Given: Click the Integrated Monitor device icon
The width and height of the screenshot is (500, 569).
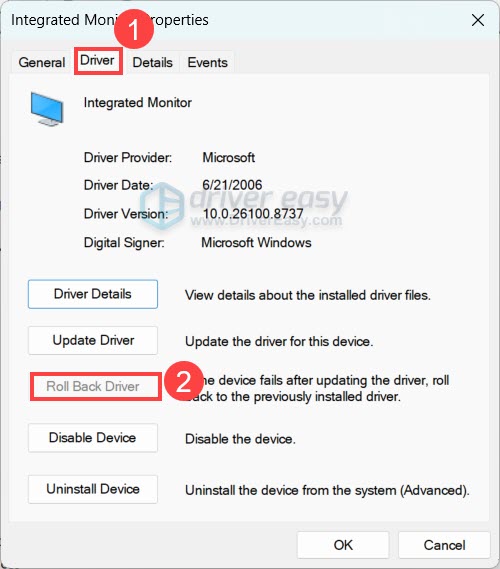Looking at the screenshot, I should point(47,109).
